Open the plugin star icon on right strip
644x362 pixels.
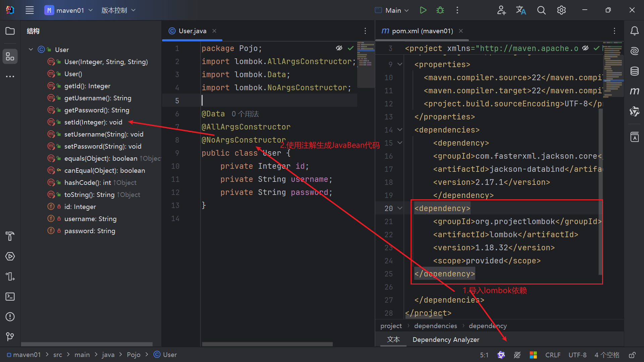pos(634,111)
